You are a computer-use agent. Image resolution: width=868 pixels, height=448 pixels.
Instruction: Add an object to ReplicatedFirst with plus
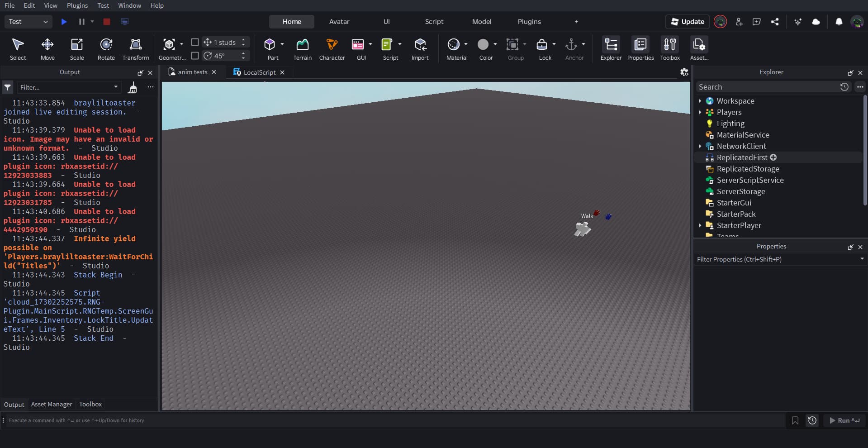773,157
